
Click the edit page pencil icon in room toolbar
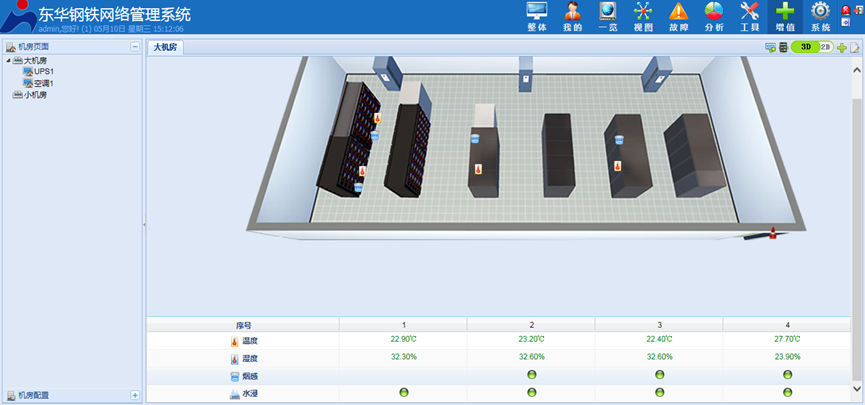click(855, 48)
